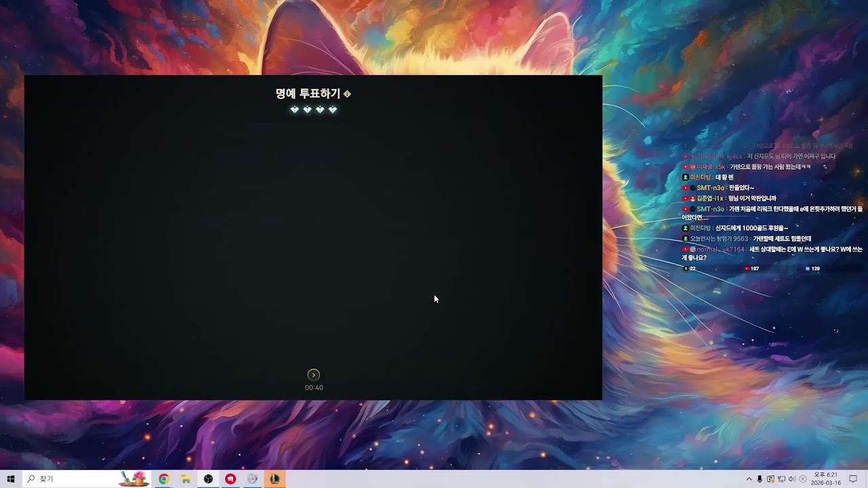
Task: Click the first honor diamond icon
Action: [x=294, y=110]
